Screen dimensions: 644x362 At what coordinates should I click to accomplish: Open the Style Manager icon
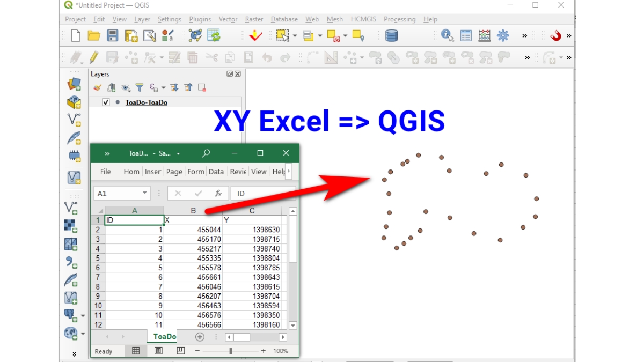167,36
